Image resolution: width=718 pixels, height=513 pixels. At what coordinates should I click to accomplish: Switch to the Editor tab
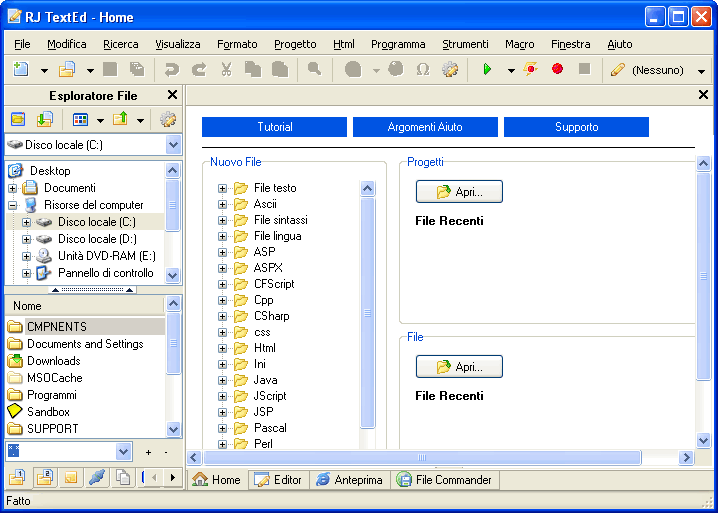[x=279, y=480]
